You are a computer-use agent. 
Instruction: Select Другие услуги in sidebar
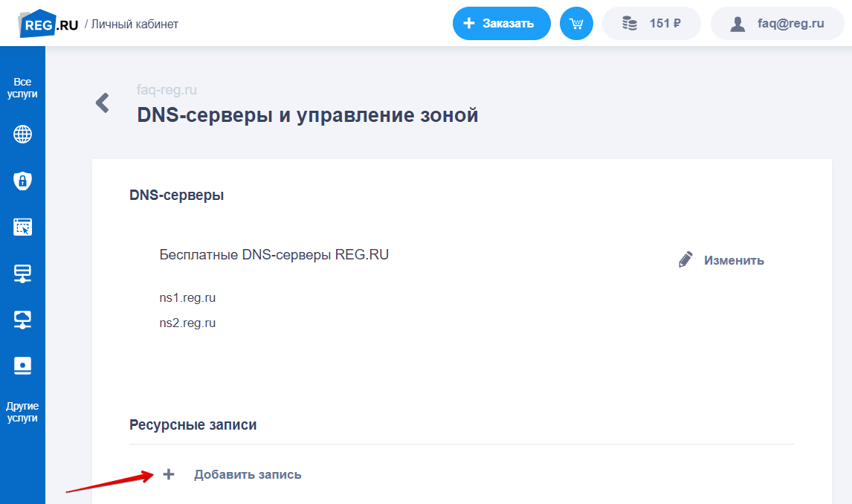[22, 412]
